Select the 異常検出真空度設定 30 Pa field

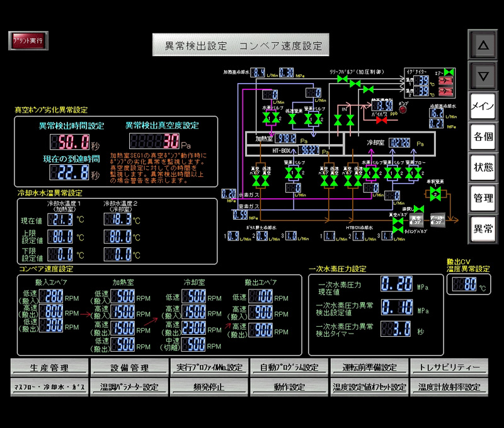(155, 141)
